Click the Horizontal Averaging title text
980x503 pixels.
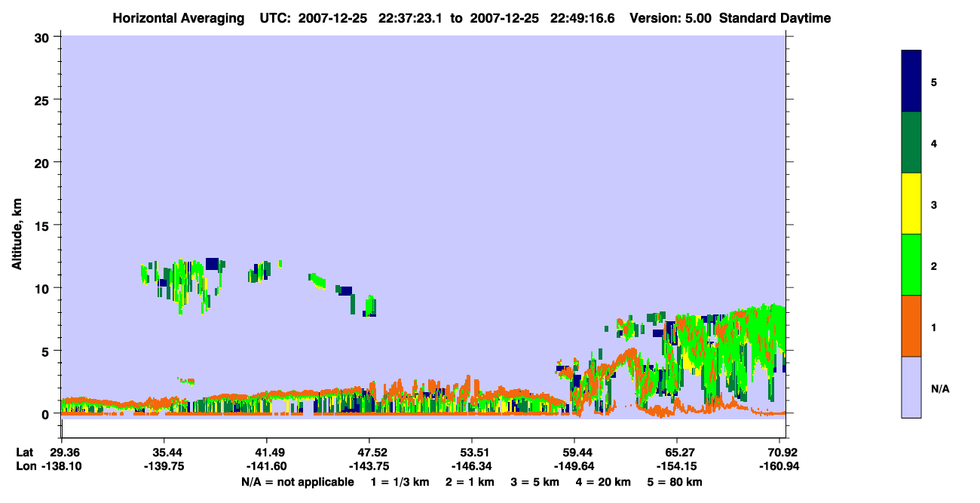[x=179, y=18]
